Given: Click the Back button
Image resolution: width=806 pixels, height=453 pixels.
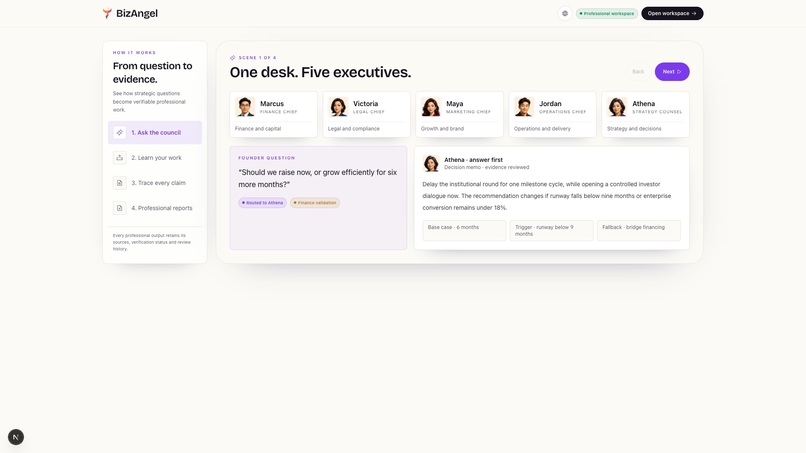Looking at the screenshot, I should tap(638, 71).
